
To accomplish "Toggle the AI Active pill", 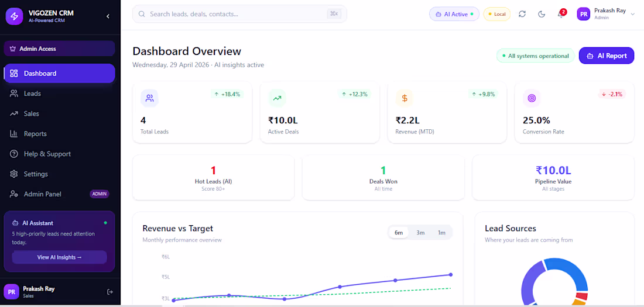I will point(454,14).
